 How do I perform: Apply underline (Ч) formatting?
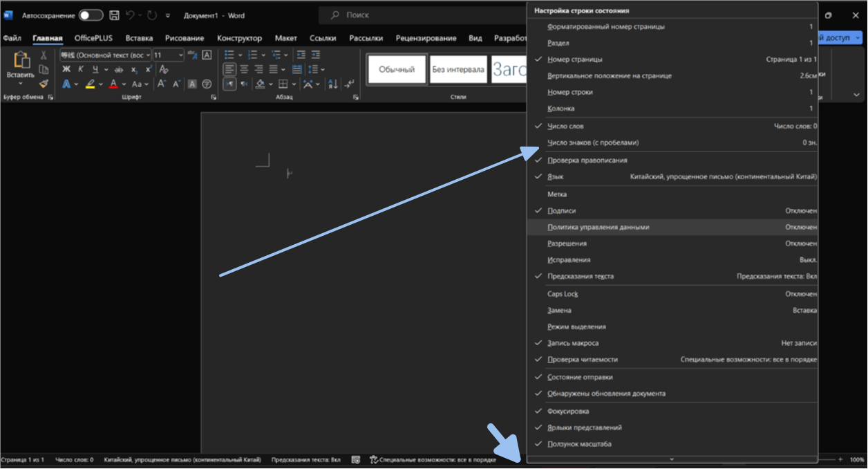[95, 69]
